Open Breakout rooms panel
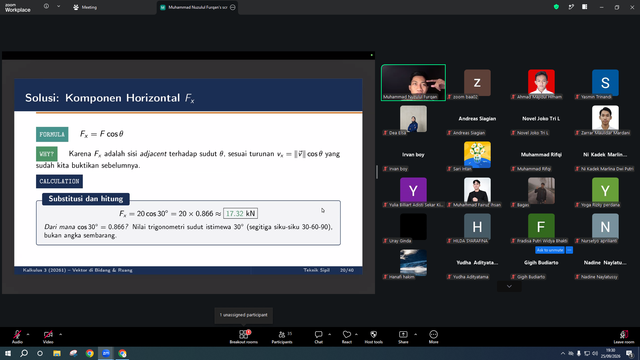Image resolution: width=640 pixels, height=360 pixels. pos(244,337)
